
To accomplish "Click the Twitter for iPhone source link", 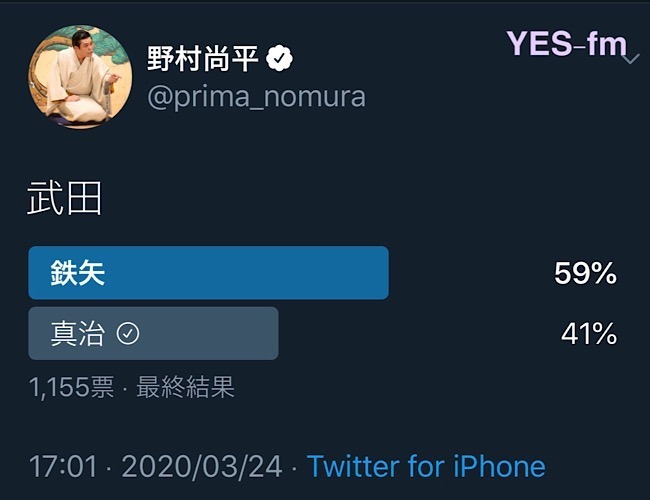I will (x=426, y=466).
